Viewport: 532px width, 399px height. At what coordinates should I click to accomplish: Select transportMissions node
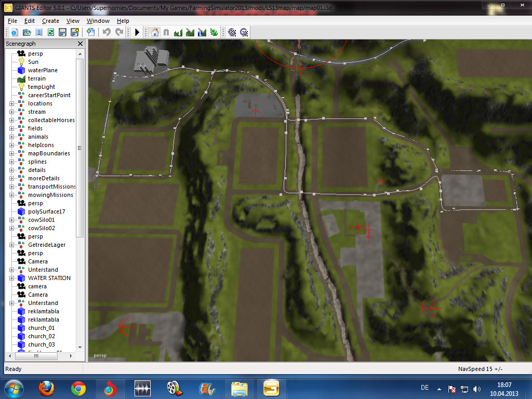point(51,187)
